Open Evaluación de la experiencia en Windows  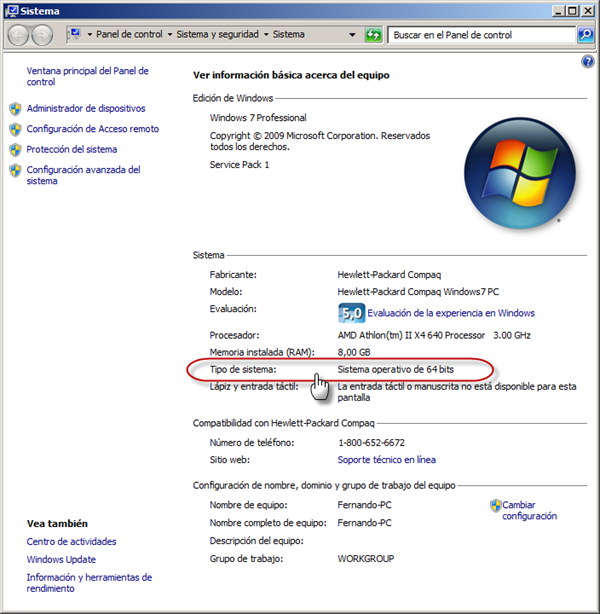[451, 313]
